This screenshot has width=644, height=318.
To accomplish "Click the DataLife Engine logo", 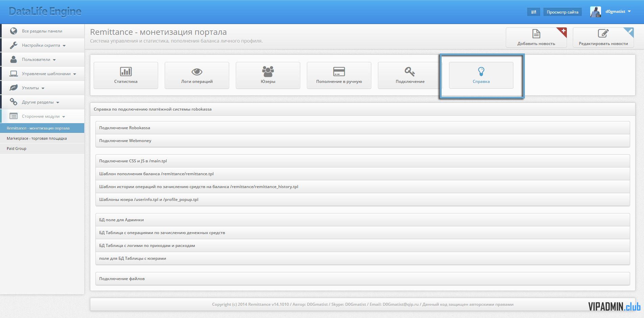I will coord(45,12).
